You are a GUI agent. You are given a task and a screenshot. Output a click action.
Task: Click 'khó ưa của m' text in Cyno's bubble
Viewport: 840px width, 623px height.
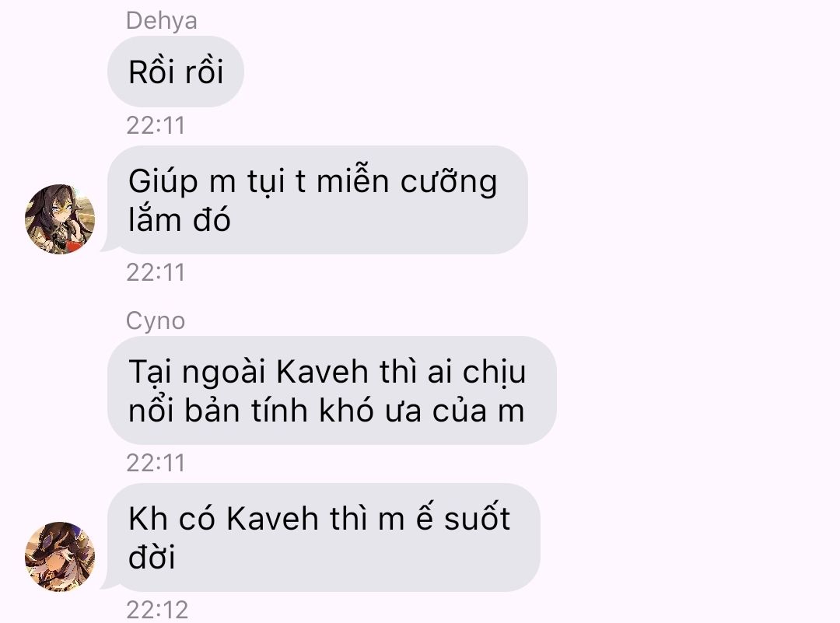(422, 411)
